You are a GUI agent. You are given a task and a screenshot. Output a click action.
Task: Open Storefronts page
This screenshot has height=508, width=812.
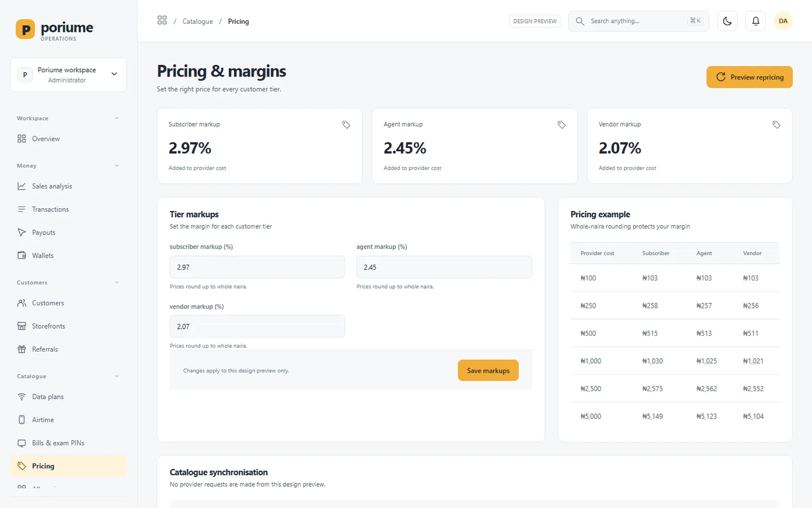point(69,326)
